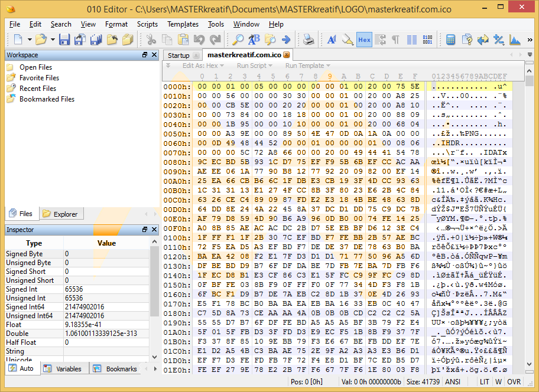Click the Replace AB icon
Image resolution: width=539 pixels, height=392 pixels.
coord(254,40)
